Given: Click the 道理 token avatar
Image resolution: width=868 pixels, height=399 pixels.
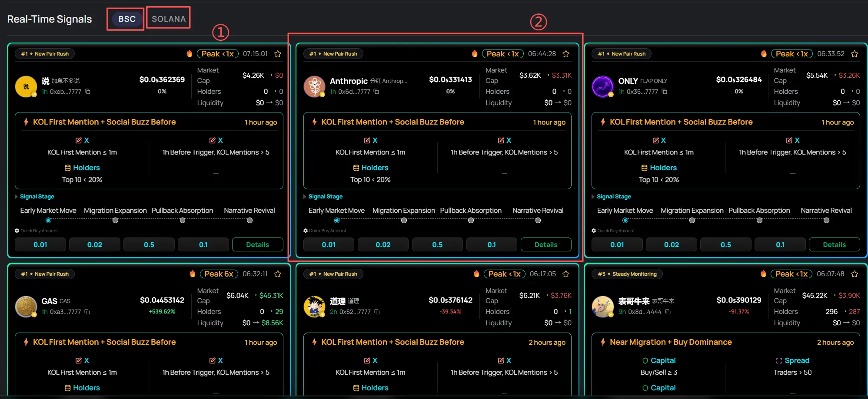Looking at the screenshot, I should 314,307.
